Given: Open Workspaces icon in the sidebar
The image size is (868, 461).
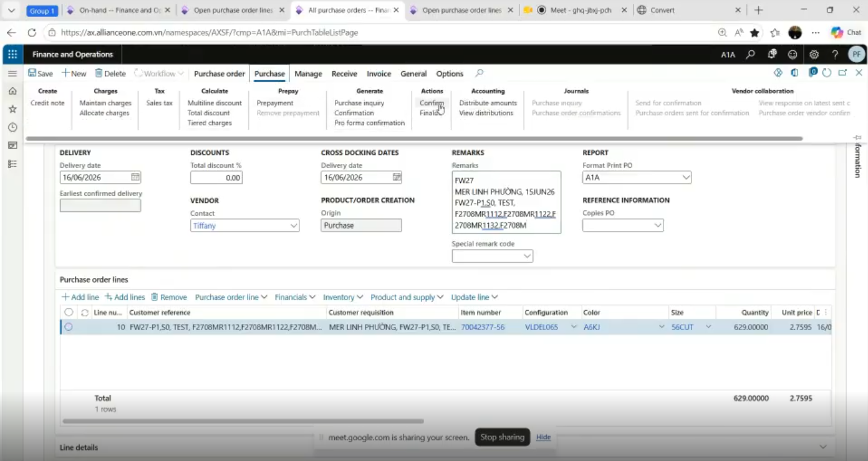Looking at the screenshot, I should tap(12, 145).
